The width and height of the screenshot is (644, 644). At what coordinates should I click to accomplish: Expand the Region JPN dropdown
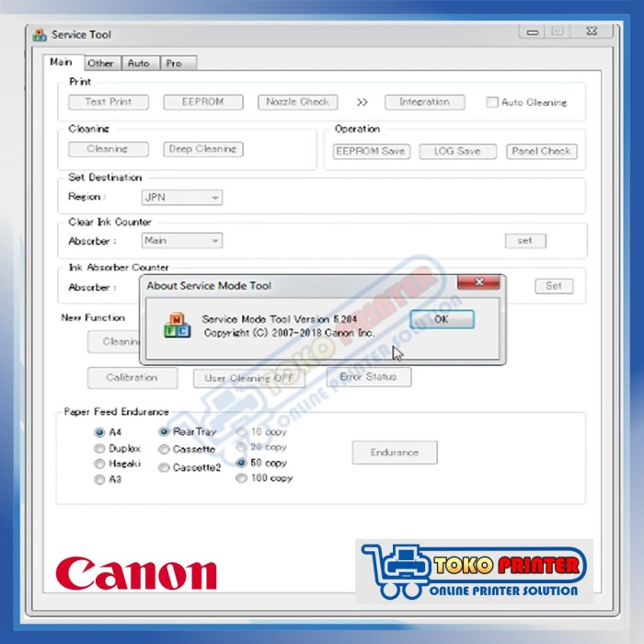pos(182,197)
